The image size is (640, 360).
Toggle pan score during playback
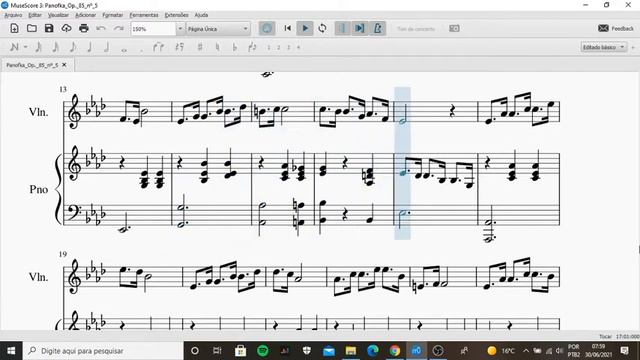(360, 28)
